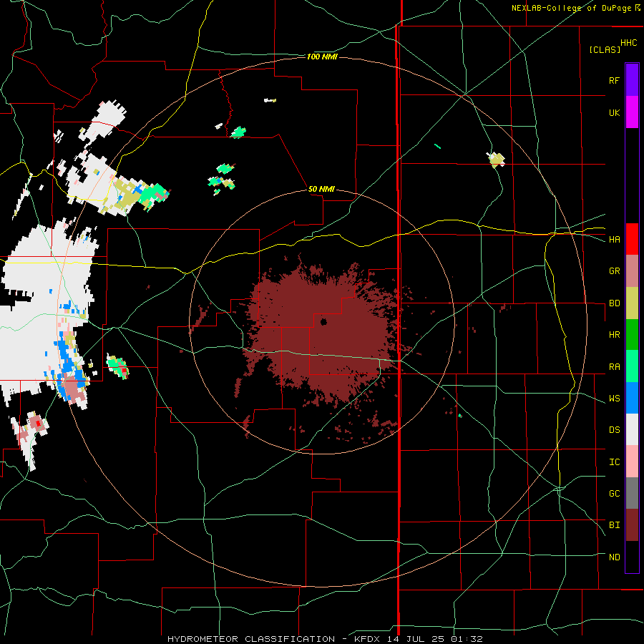
Task: Click the HHC product label
Action: click(628, 43)
